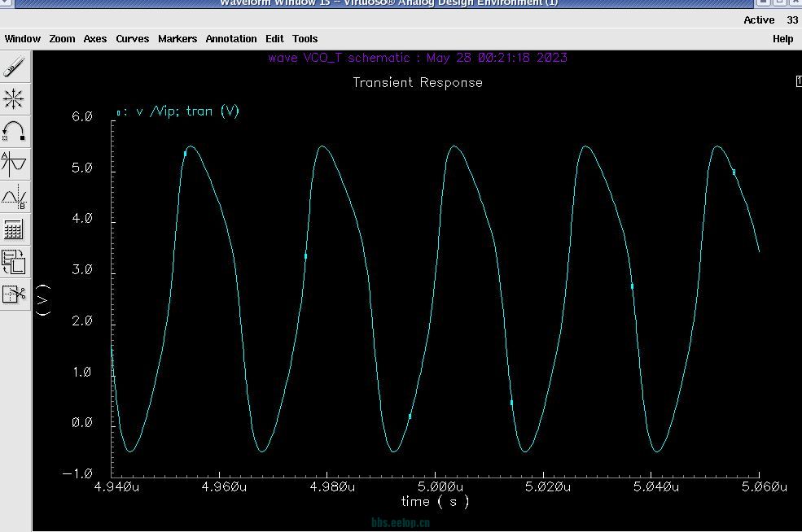Image resolution: width=802 pixels, height=532 pixels.
Task: Activate the crosshair marker A tool
Action: pos(14,164)
